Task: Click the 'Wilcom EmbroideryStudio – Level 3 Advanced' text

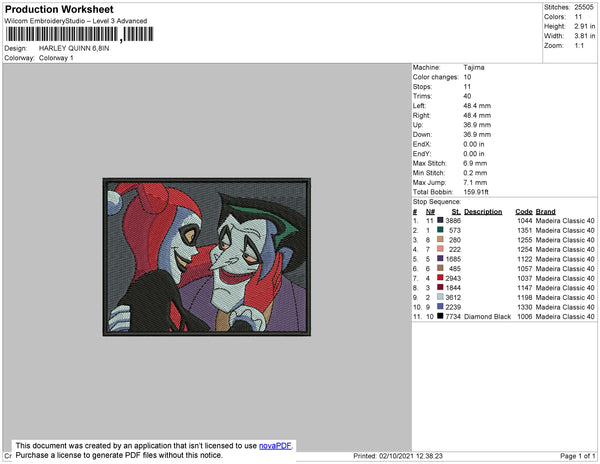Action: [76, 21]
